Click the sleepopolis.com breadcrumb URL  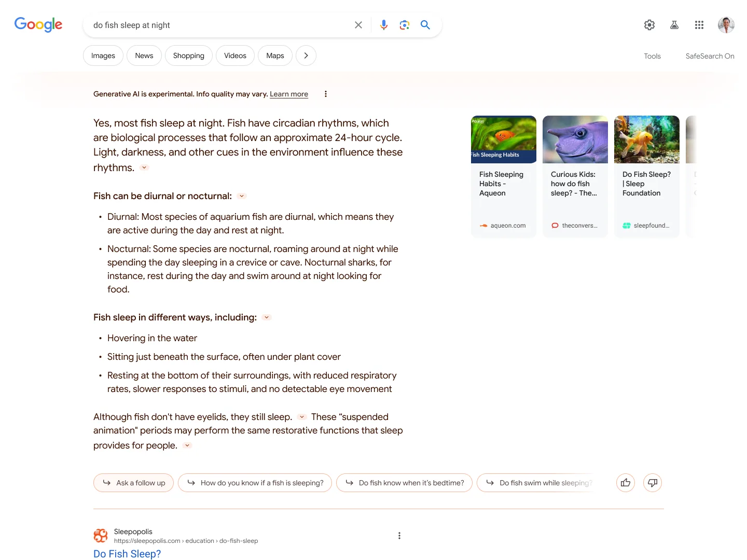(186, 541)
